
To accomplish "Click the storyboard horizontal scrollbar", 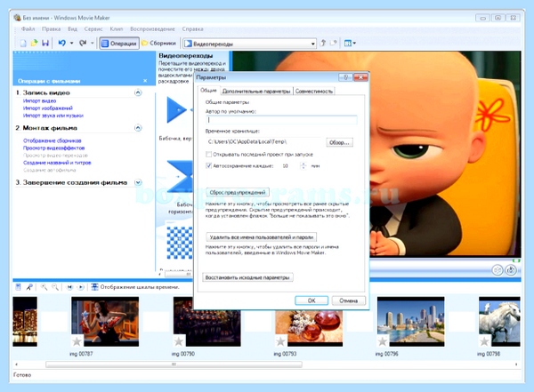I will 174,364.
